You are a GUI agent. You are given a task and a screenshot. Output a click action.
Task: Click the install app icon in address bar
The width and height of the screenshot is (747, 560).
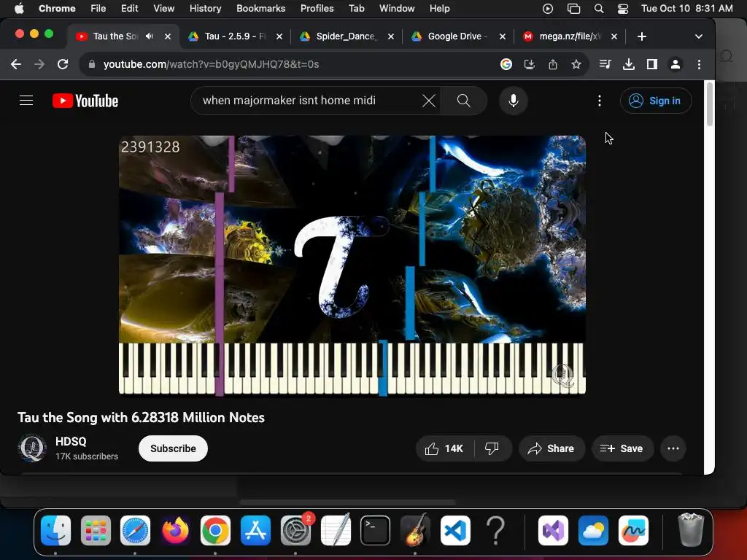point(530,64)
